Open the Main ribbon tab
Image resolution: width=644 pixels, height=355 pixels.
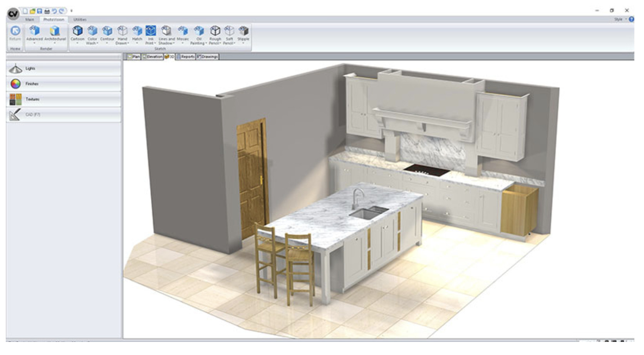pyautogui.click(x=30, y=19)
